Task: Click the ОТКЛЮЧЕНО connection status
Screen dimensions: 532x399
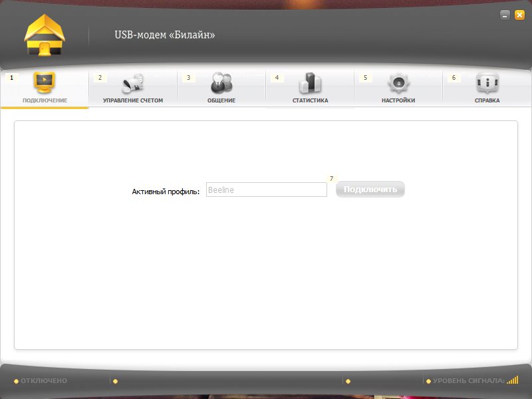Action: click(44, 381)
